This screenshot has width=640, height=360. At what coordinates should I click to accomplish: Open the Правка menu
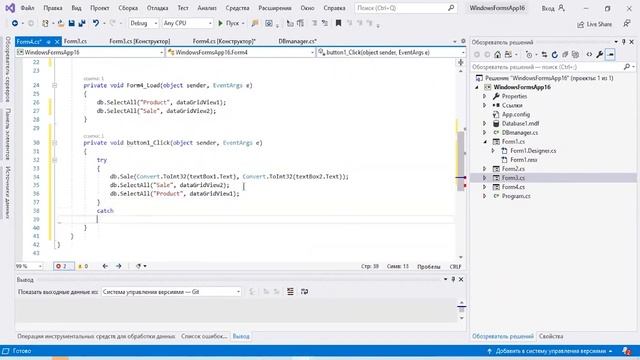pos(53,8)
